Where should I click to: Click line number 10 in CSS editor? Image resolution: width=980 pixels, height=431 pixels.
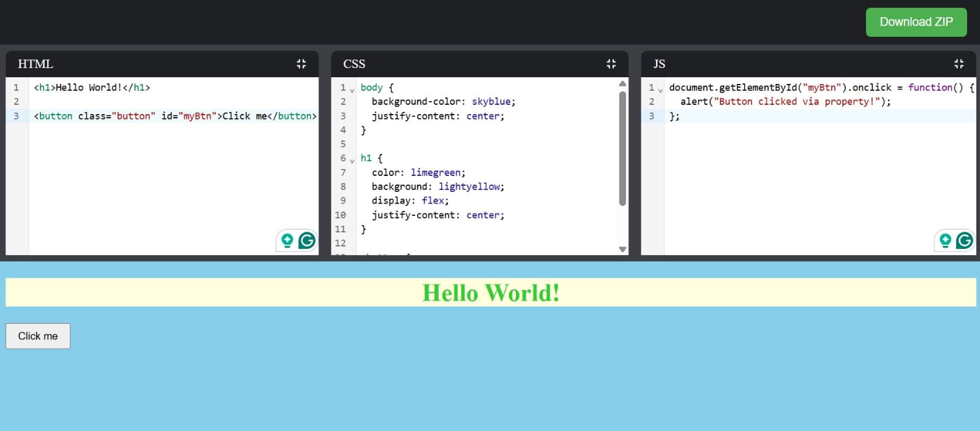pyautogui.click(x=341, y=215)
